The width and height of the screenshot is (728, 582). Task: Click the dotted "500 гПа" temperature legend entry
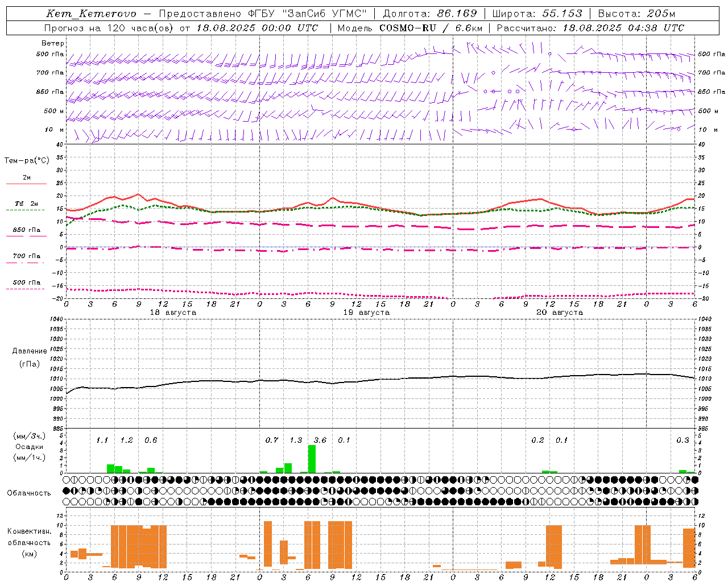point(26,282)
